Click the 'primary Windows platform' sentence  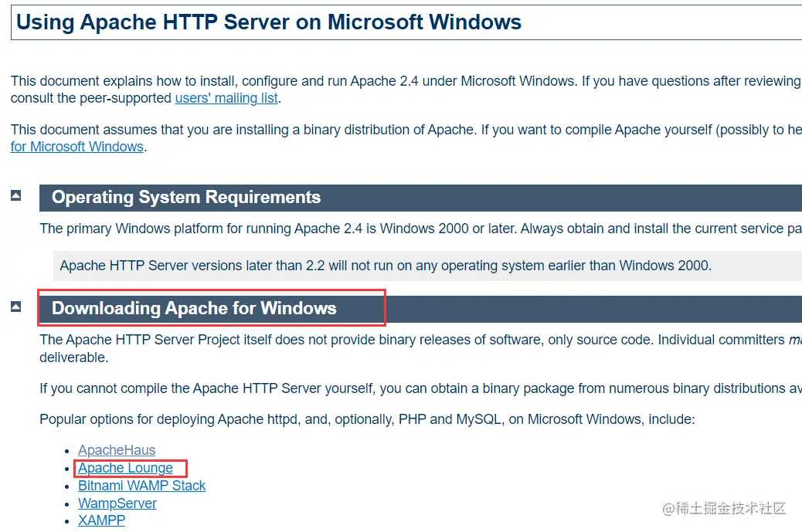coord(420,229)
